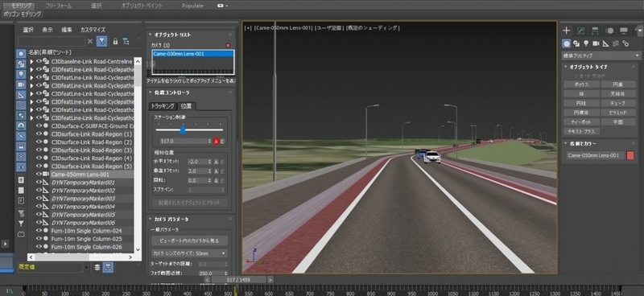Toggle visibility of C3Dbaseline-Link Road-Centreline
Image resolution: width=644 pixels, height=296 pixels.
(x=39, y=61)
